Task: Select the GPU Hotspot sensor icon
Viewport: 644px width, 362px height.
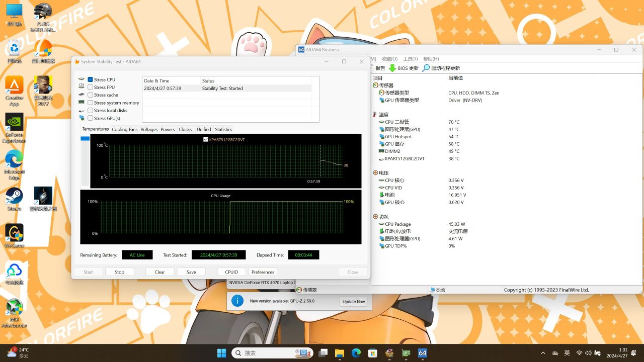Action: (x=381, y=137)
